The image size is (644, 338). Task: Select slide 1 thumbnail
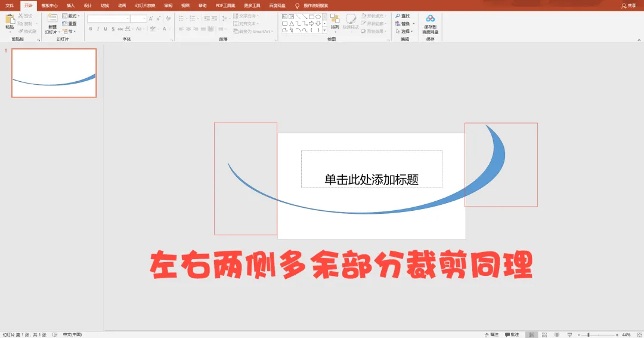click(x=54, y=73)
